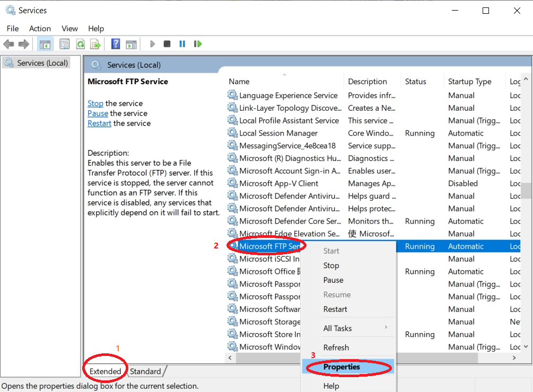This screenshot has height=392, width=533.
Task: Select Services (Local) in the console tree
Action: point(36,63)
